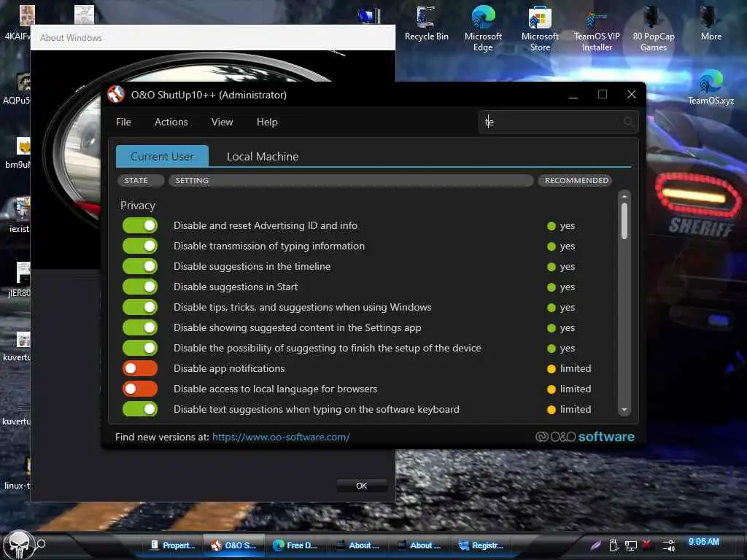The width and height of the screenshot is (747, 560).
Task: Click the 'Disable transmission of typing information' text
Action: click(x=269, y=246)
